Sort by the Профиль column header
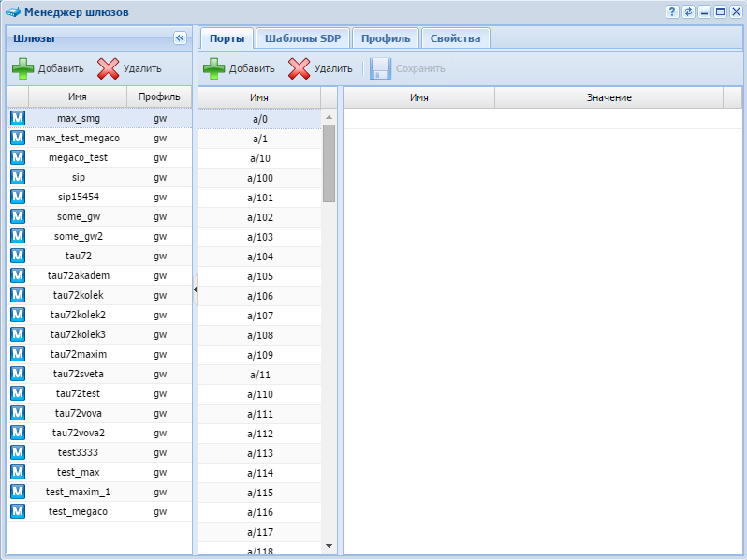 click(159, 97)
